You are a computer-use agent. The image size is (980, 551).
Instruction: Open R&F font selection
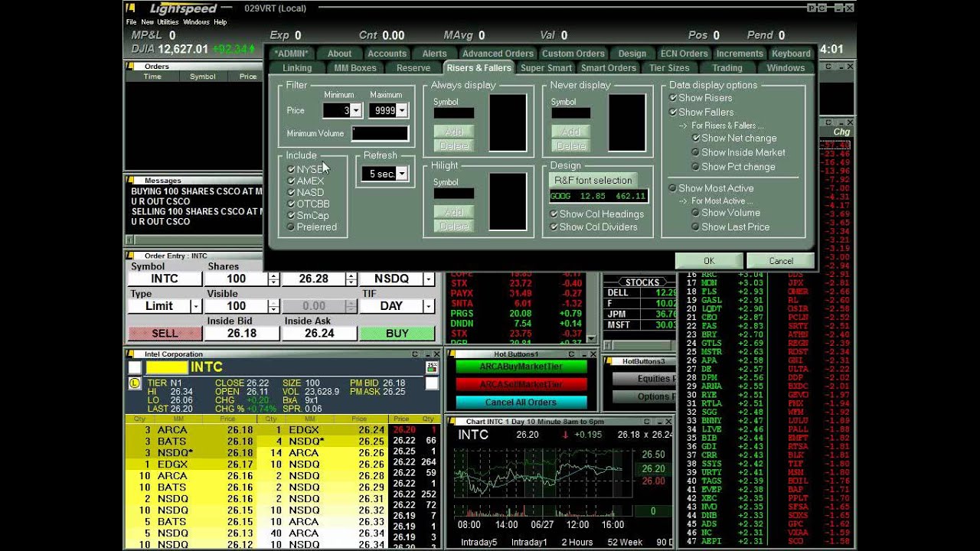593,181
